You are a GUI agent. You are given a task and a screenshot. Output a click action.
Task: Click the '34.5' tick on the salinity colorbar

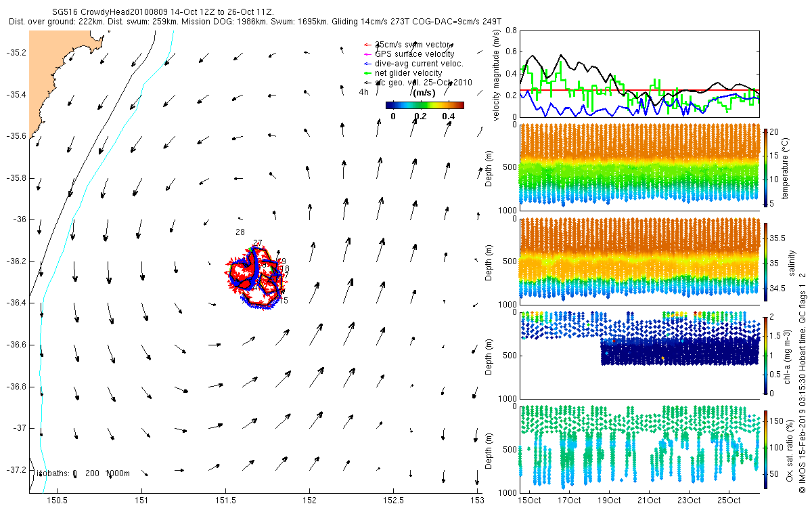(x=778, y=289)
